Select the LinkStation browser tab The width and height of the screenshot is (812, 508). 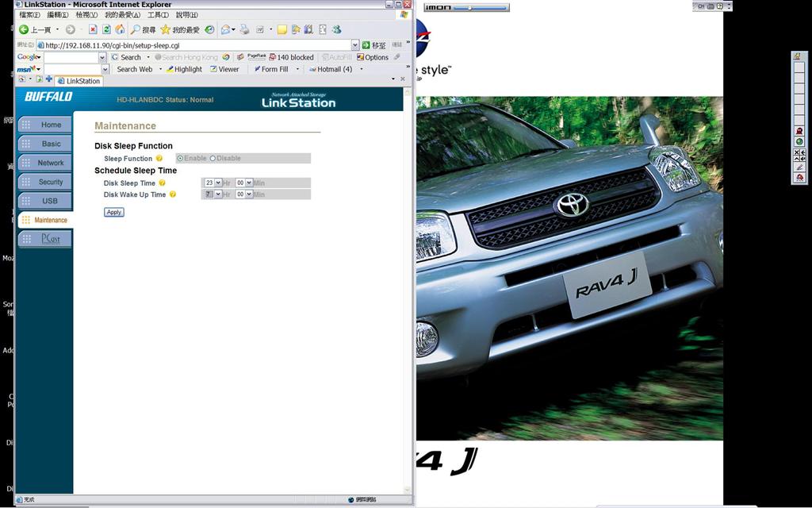(x=79, y=81)
